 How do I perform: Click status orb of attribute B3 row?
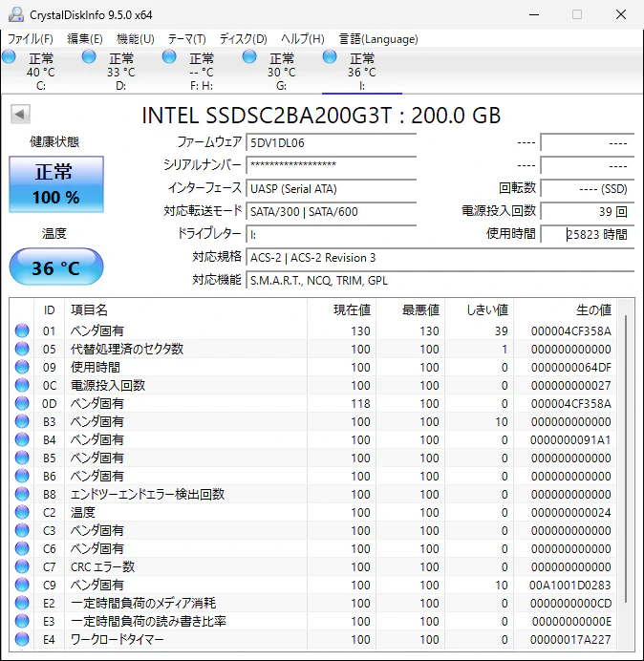[22, 421]
